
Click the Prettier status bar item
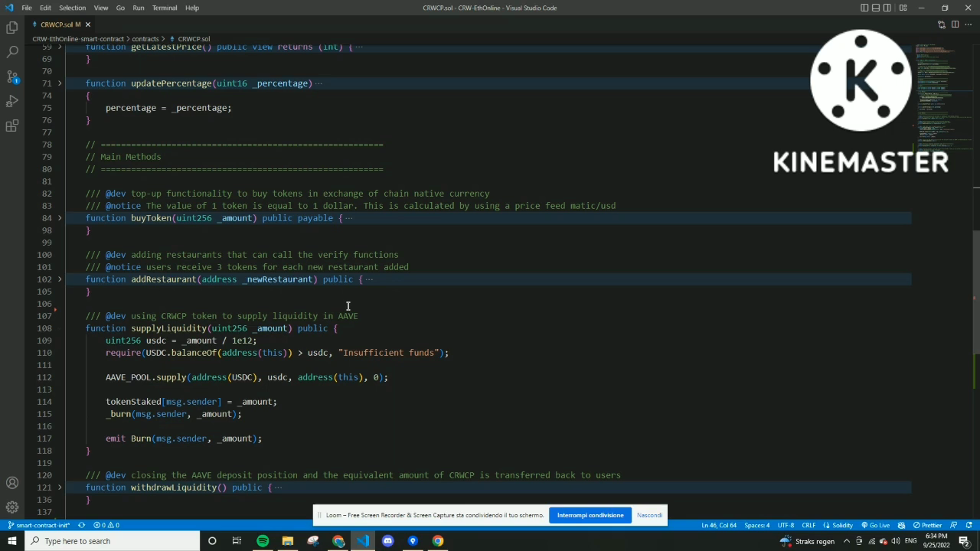927,525
